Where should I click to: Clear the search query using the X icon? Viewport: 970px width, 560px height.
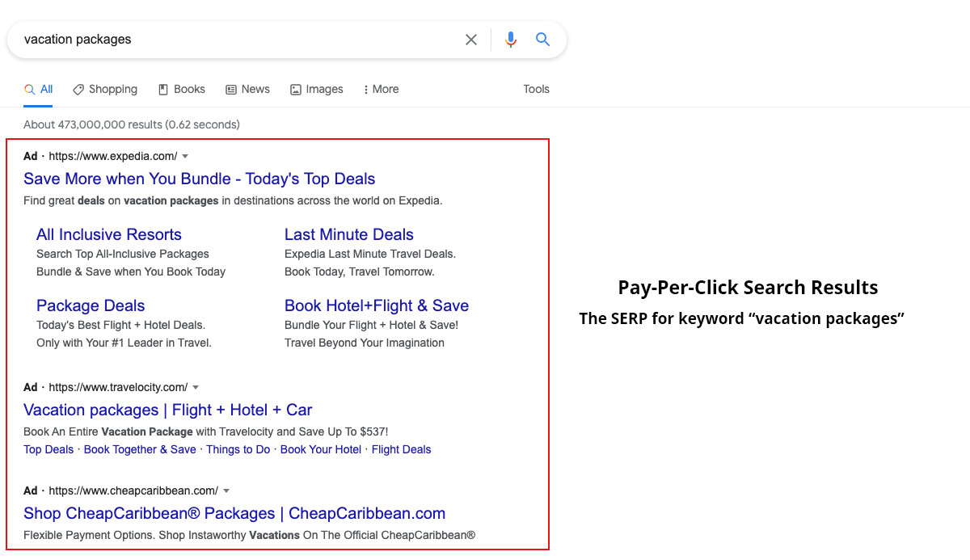point(471,39)
